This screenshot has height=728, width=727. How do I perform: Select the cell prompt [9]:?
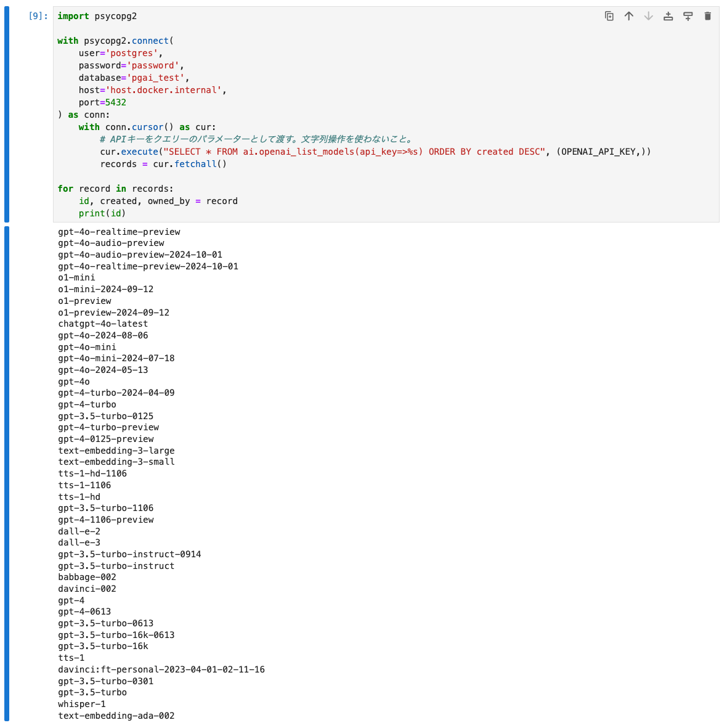[38, 16]
